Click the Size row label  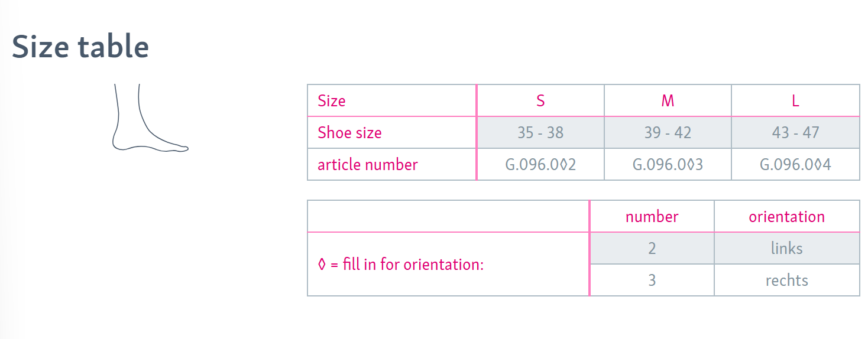(332, 100)
